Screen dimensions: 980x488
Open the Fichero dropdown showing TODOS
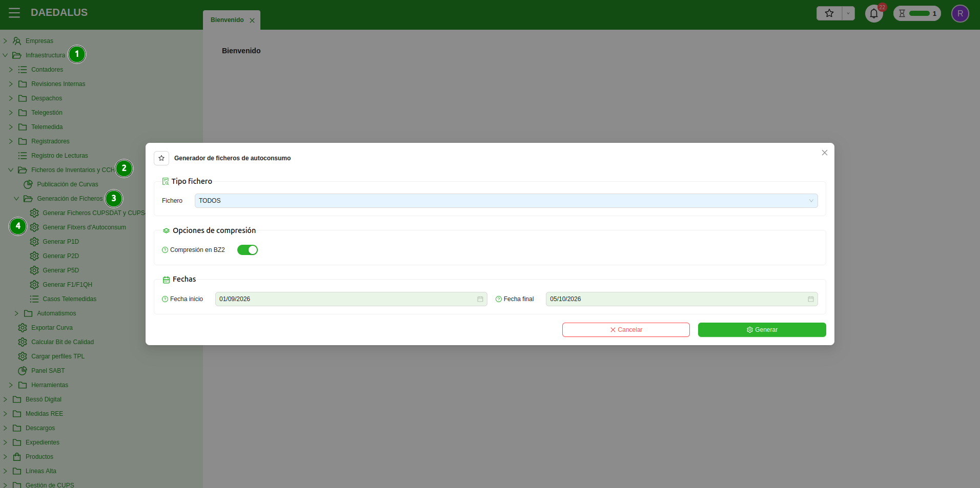coord(506,201)
